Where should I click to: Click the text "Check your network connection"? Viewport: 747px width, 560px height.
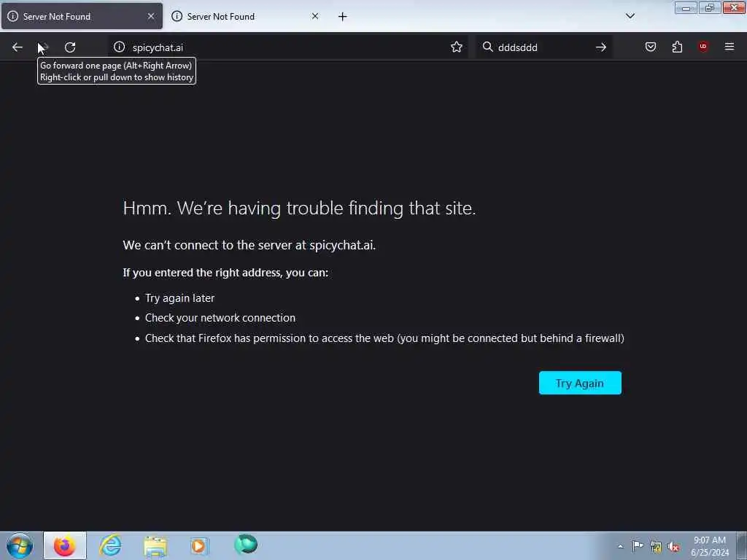[220, 318]
